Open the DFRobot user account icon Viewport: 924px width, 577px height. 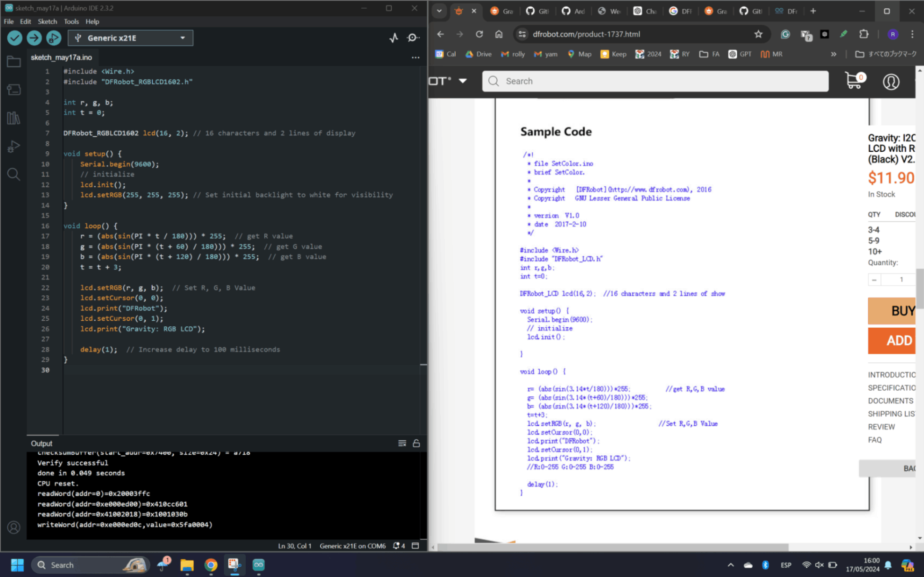point(891,82)
